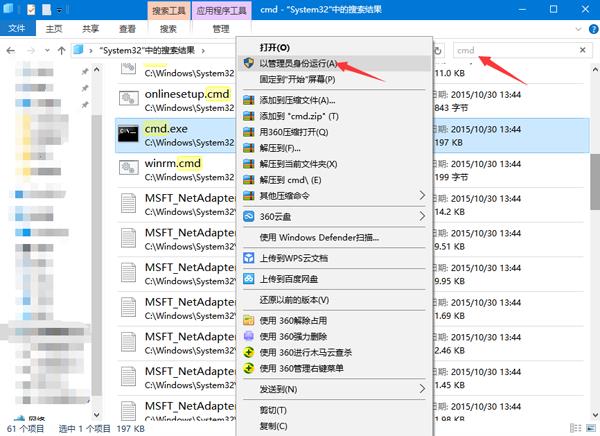Image resolution: width=600 pixels, height=436 pixels.
Task: Switch to the 查看 ribbon tab
Action: coord(127,29)
